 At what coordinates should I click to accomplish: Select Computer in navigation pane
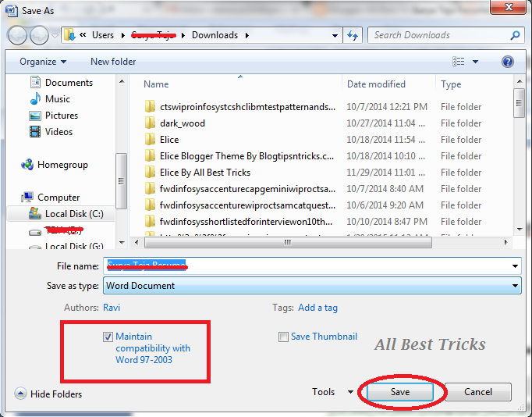59,198
